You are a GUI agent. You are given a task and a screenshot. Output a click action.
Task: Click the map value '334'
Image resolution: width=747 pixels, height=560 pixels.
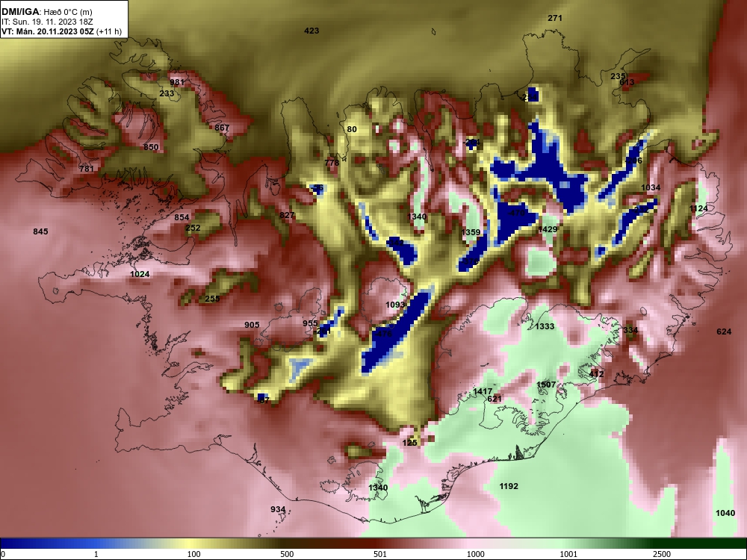630,330
